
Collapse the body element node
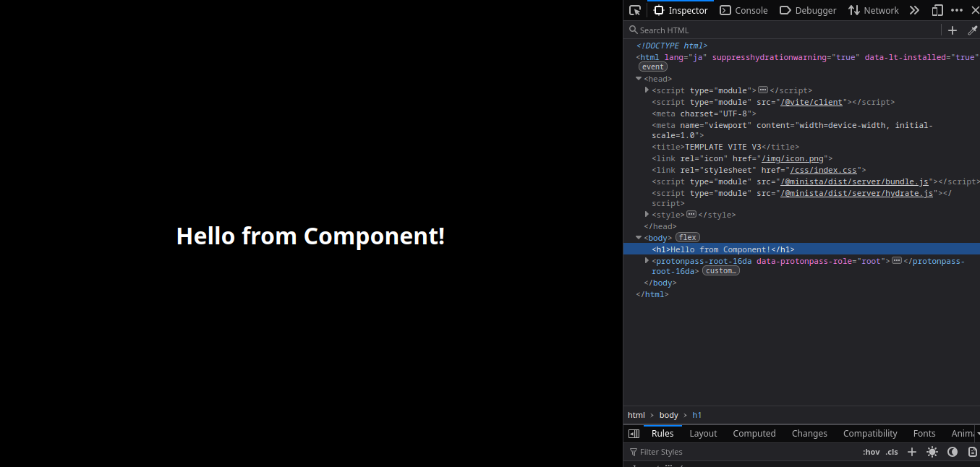pyautogui.click(x=639, y=237)
